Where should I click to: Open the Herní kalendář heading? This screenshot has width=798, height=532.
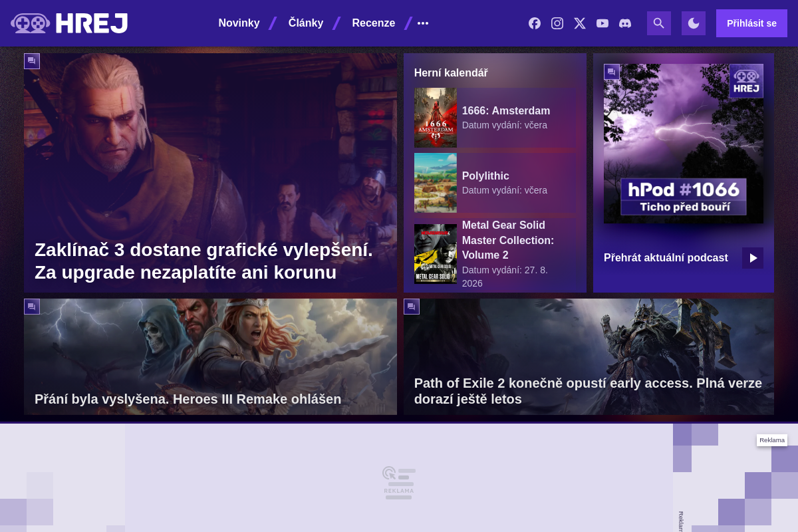(451, 72)
